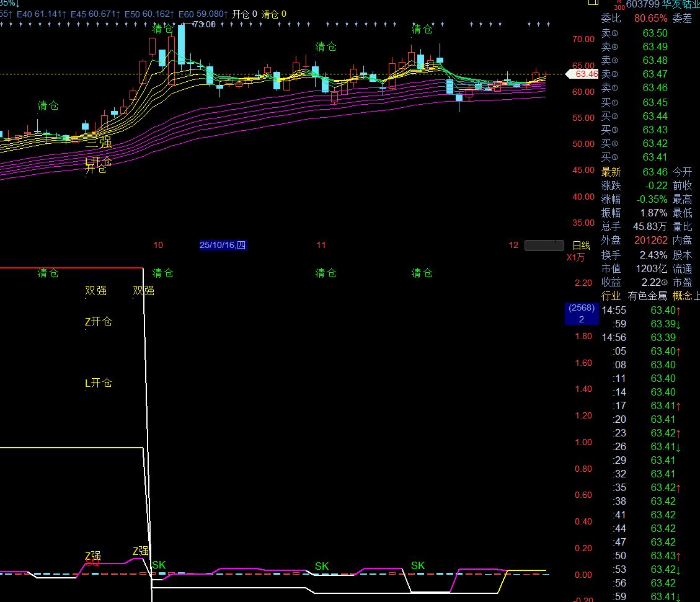The height and width of the screenshot is (602, 700).
Task: Click the month 12 label on the time axis
Action: (x=513, y=245)
